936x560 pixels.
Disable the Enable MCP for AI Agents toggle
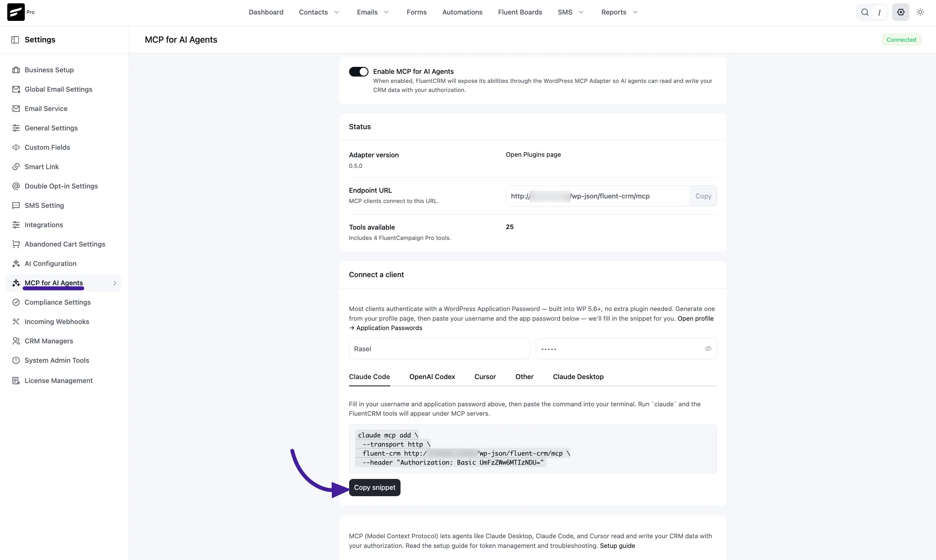(x=358, y=72)
